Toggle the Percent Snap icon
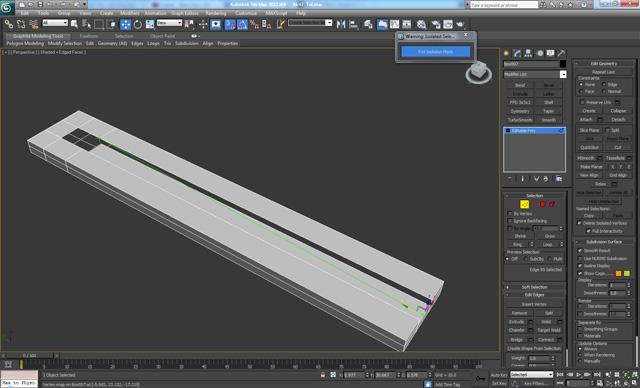Screen dimensions: 640x388 tap(254, 24)
